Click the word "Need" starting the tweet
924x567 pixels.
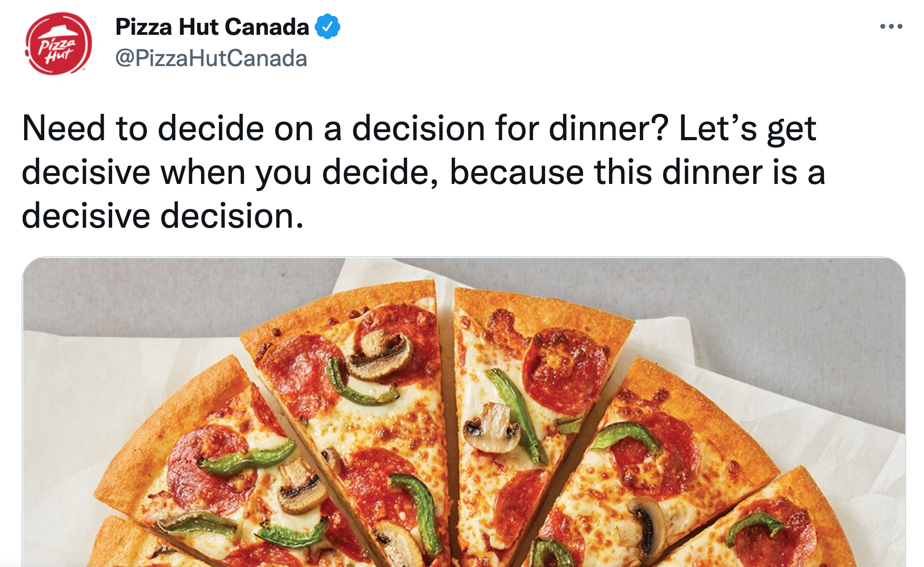tap(63, 129)
